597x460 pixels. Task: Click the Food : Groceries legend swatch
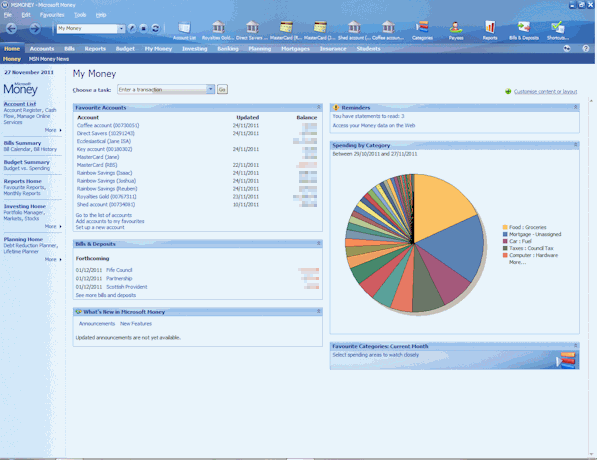[x=505, y=227]
